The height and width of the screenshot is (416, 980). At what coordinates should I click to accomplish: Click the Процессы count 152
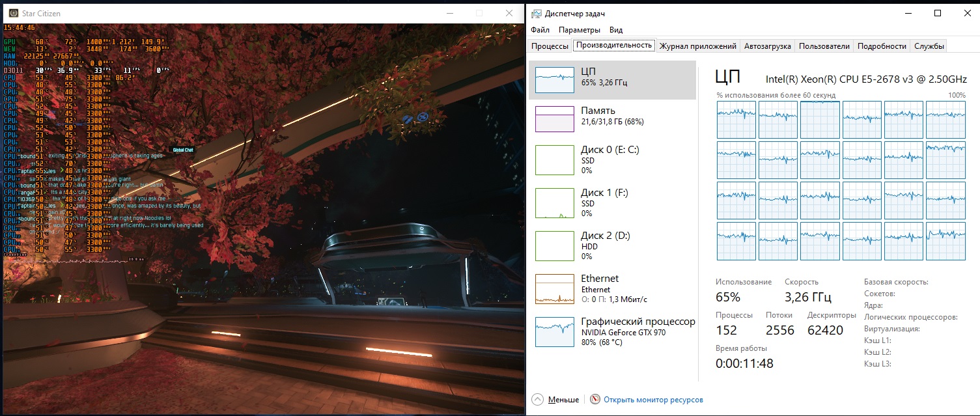(727, 330)
